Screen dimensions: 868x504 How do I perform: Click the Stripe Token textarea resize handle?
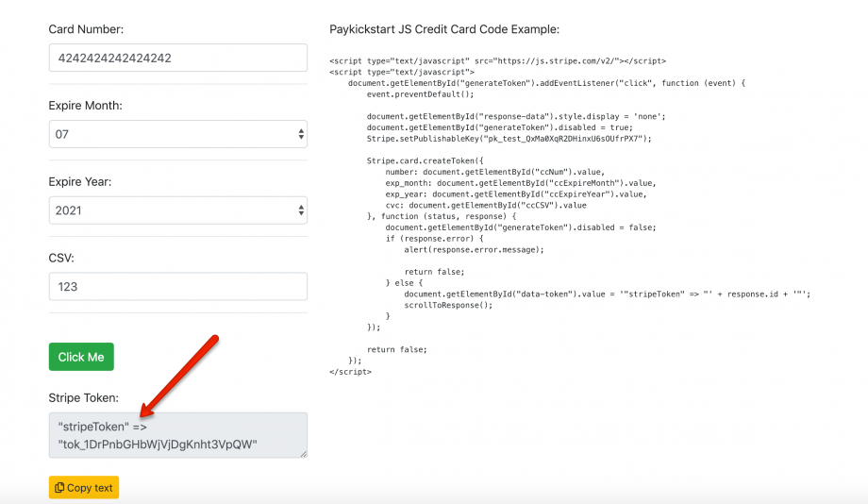tap(304, 454)
